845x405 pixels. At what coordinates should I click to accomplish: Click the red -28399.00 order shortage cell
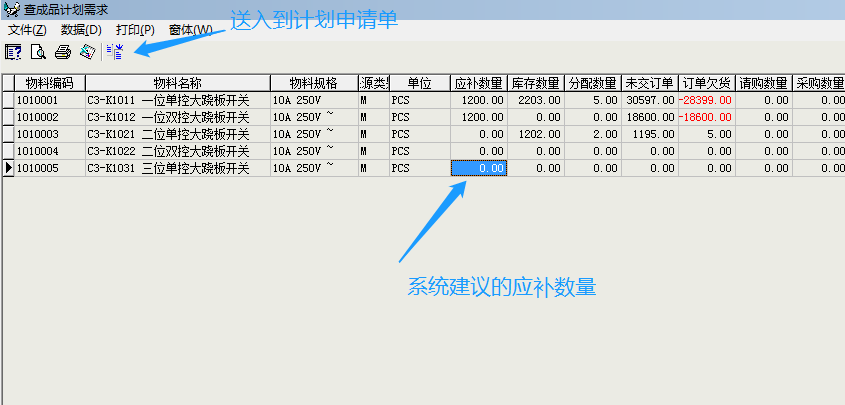click(x=706, y=100)
